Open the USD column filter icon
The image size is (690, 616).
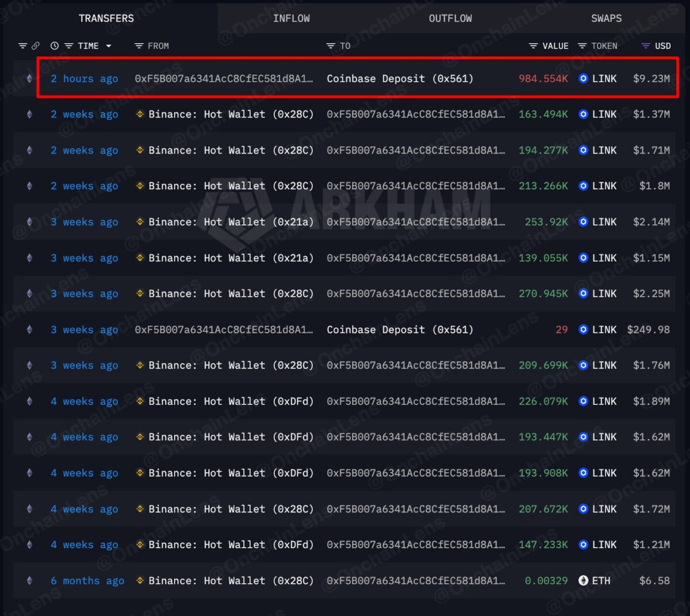point(646,46)
